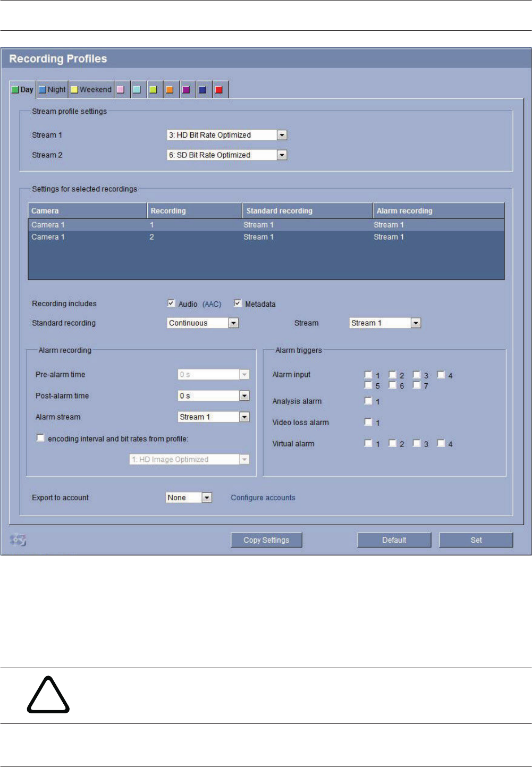
Task: Open the Standard recording Continuous dropdown
Action: point(233,323)
